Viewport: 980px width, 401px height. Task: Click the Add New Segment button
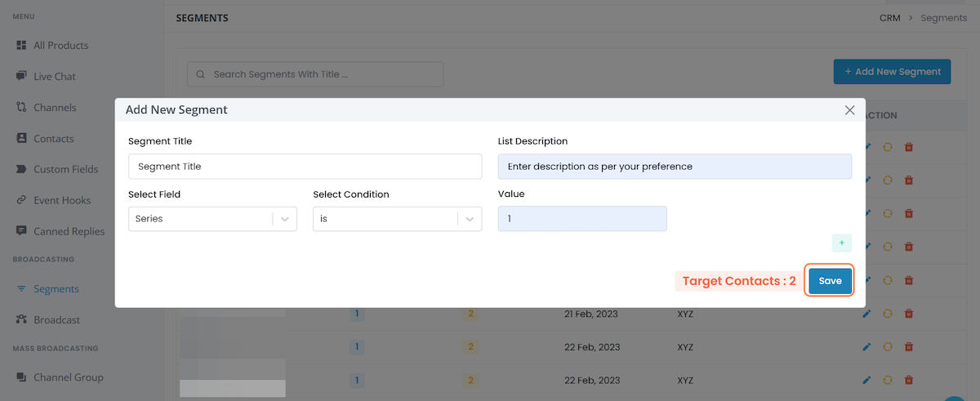click(893, 72)
